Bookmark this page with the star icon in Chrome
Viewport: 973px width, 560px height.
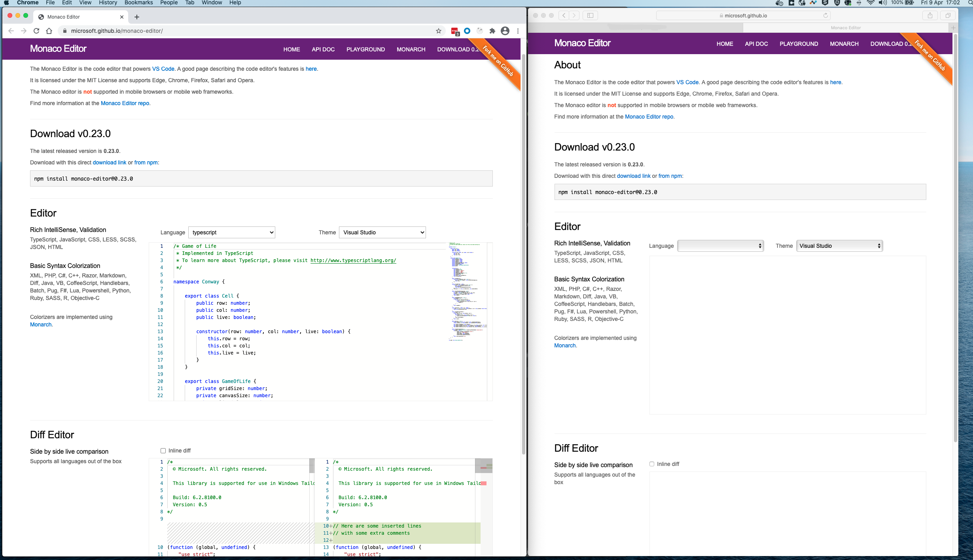click(439, 31)
